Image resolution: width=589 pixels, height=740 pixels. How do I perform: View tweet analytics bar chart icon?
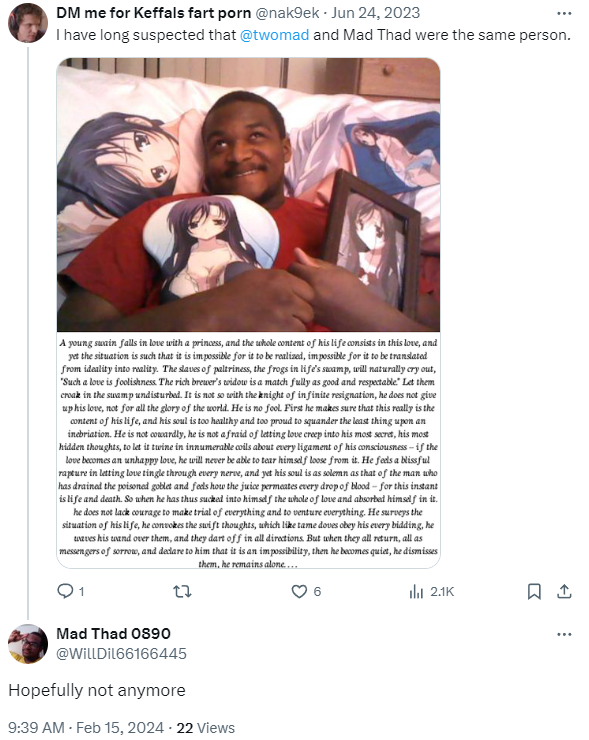pyautogui.click(x=416, y=591)
